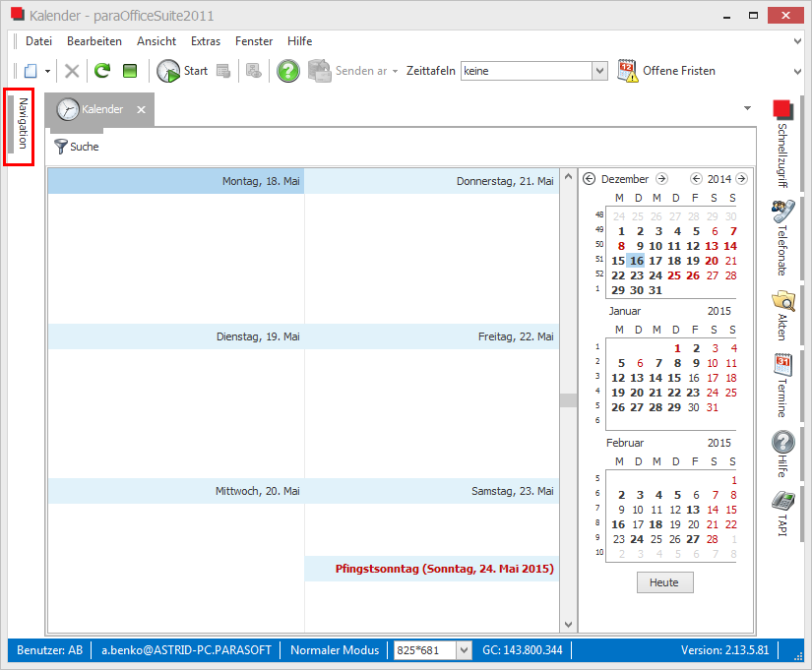The height and width of the screenshot is (670, 812).
Task: Click the Start clock timer icon
Action: (167, 71)
